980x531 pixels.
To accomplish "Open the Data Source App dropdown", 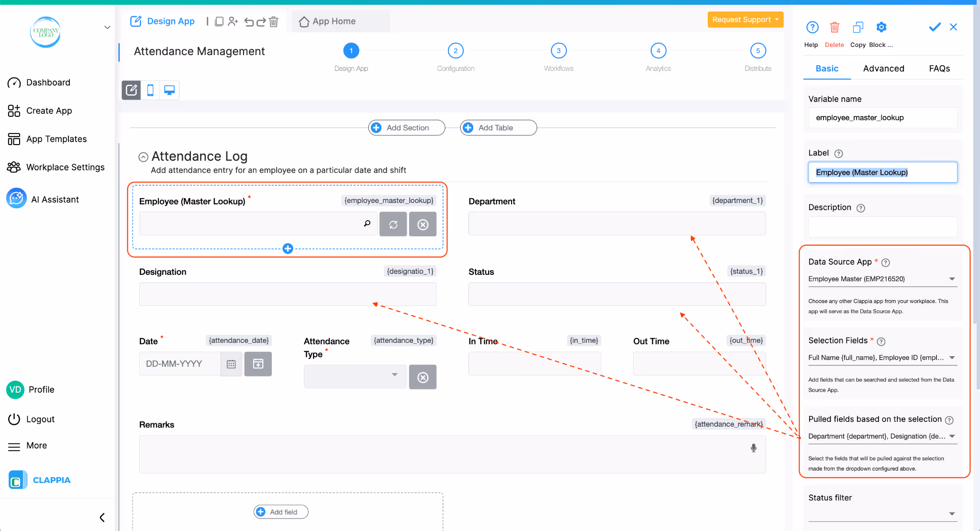I will tap(952, 279).
